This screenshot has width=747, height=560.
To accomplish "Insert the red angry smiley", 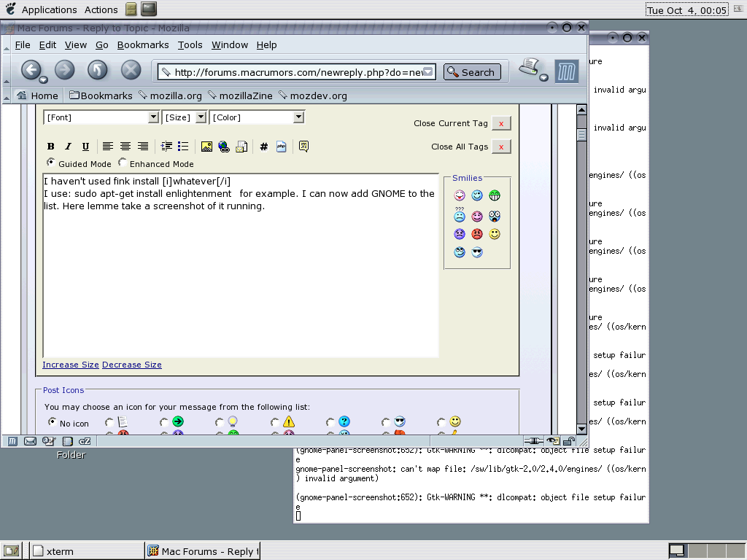I will (x=477, y=234).
